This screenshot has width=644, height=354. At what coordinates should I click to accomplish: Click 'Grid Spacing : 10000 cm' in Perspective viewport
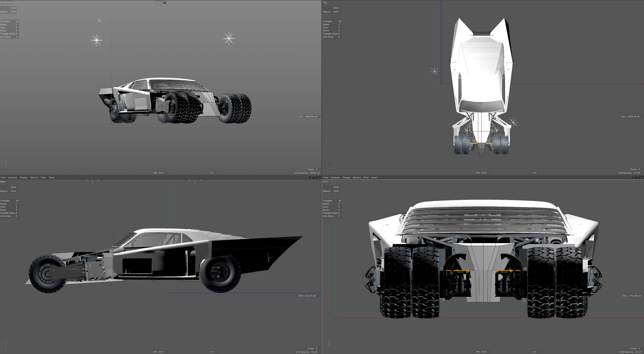[307, 173]
